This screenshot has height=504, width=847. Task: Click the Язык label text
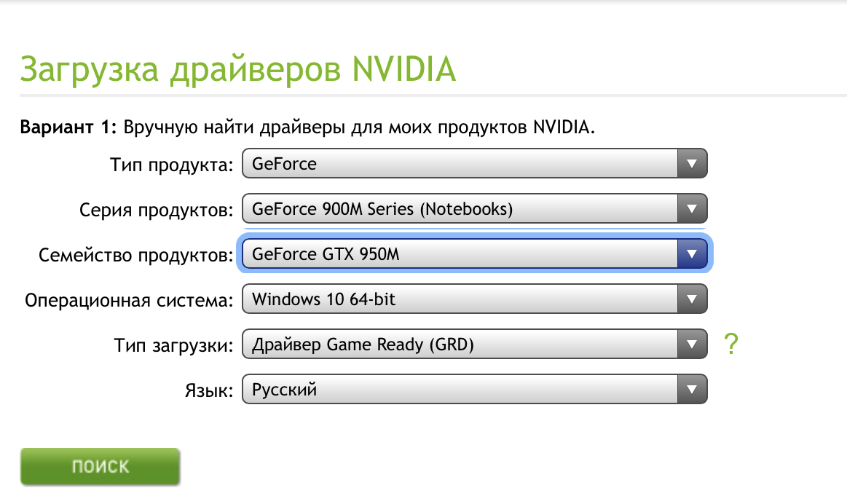point(208,390)
